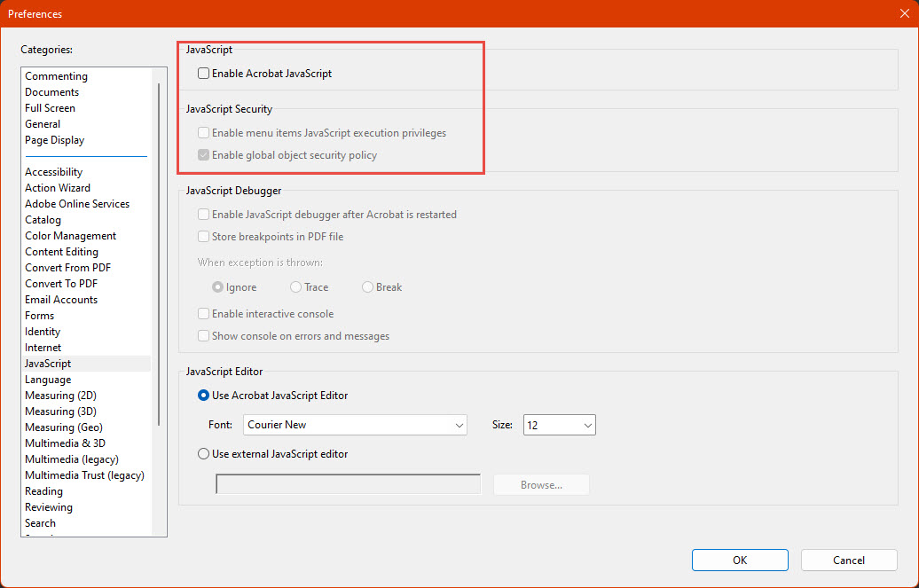Open the editor font Size dropdown

point(559,425)
